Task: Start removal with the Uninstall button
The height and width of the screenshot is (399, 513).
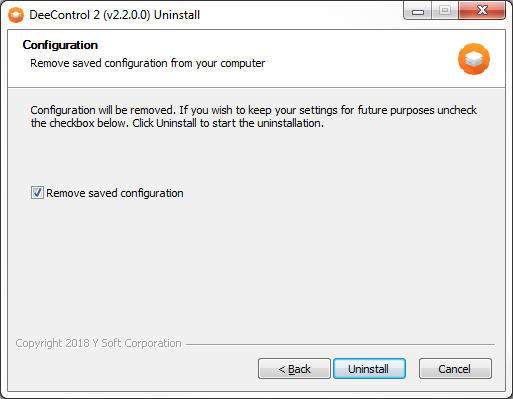Action: [369, 369]
